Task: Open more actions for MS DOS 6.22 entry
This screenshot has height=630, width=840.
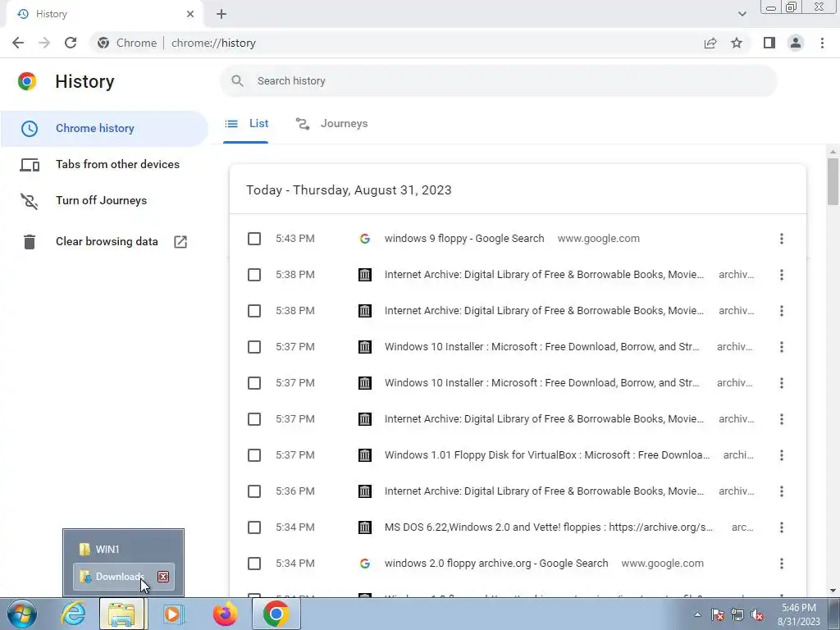Action: pyautogui.click(x=782, y=527)
